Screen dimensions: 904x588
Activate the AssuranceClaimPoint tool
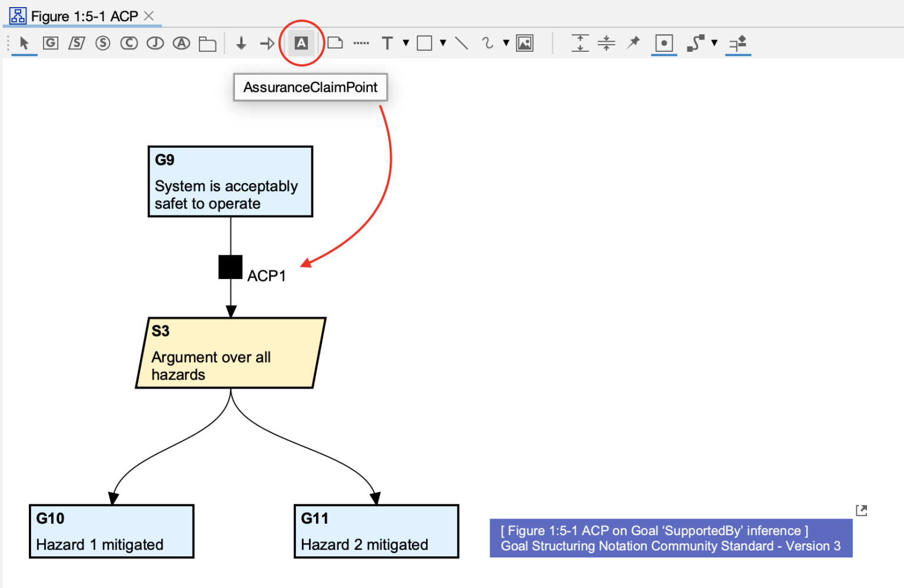[301, 42]
